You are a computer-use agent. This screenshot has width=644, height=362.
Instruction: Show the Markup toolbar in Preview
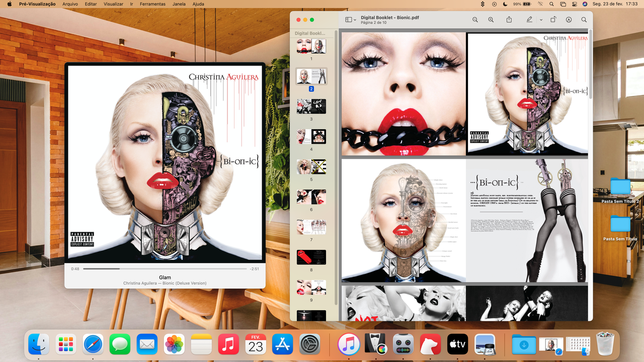(569, 20)
